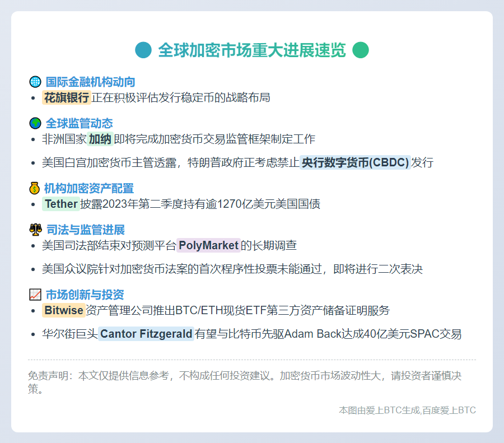Click the globe icon beside 国际金融机构动向
The width and height of the screenshot is (504, 443).
tap(35, 82)
